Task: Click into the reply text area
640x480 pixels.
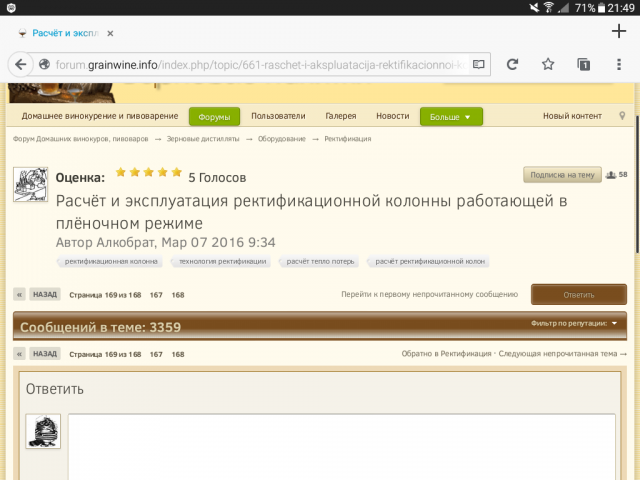Action: [340, 446]
